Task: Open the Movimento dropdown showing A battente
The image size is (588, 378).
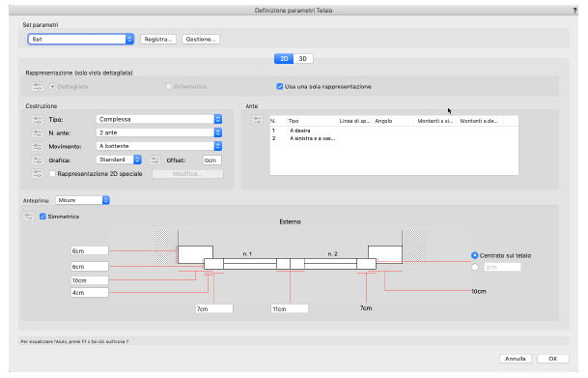Action: coord(159,146)
